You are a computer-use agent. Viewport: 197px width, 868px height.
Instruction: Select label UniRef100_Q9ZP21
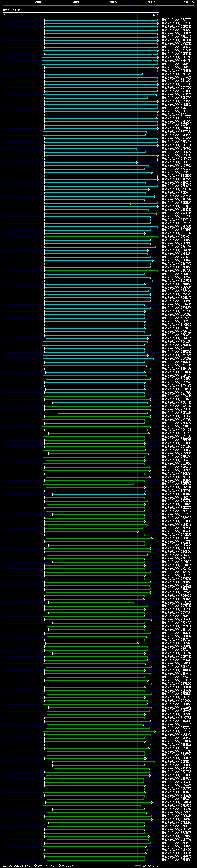(x=177, y=125)
